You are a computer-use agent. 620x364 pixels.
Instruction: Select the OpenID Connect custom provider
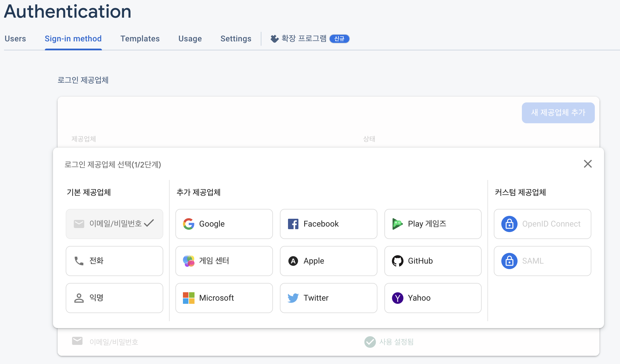[542, 224]
